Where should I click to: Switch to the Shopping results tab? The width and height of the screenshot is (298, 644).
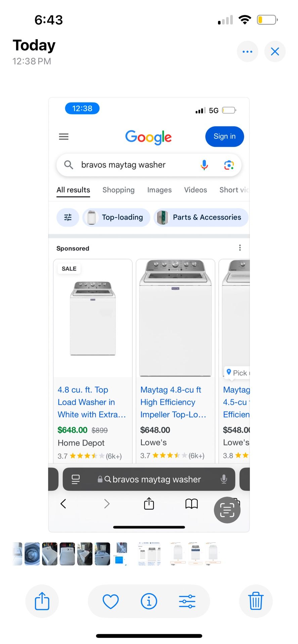click(118, 190)
